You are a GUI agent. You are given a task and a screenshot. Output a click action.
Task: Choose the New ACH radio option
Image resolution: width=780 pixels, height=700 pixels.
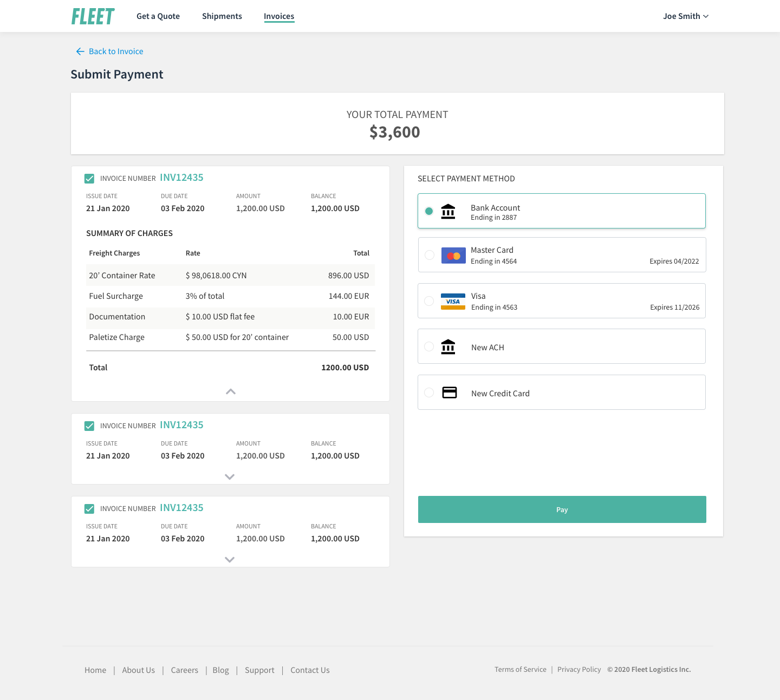[x=429, y=346]
